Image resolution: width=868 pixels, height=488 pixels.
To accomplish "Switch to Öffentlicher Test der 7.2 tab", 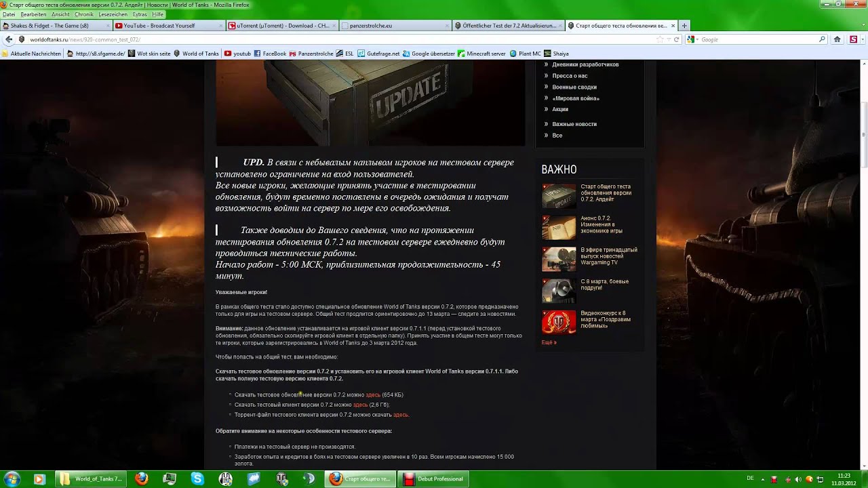I will (507, 26).
